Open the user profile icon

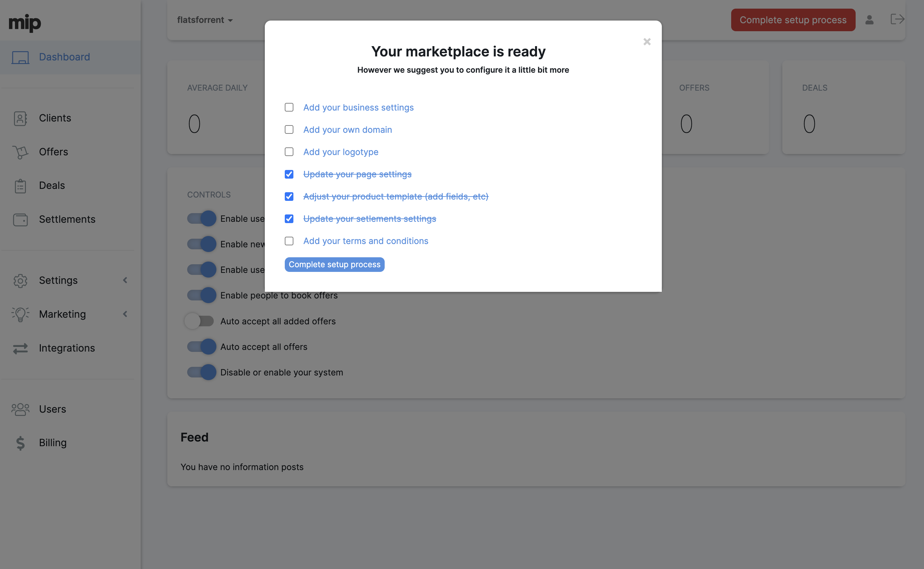click(869, 20)
